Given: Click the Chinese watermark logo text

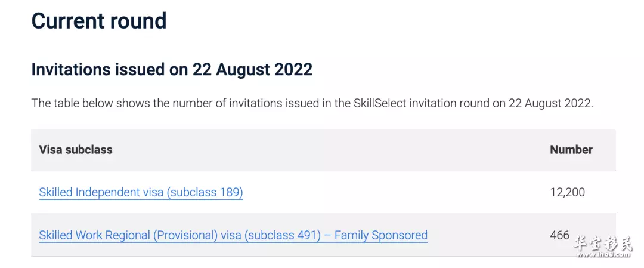Looking at the screenshot, I should 603,244.
